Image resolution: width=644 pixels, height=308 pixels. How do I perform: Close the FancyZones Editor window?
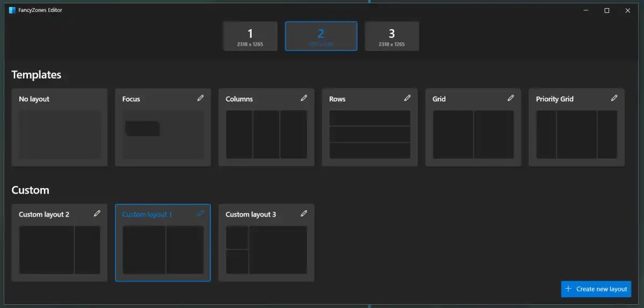628,10
